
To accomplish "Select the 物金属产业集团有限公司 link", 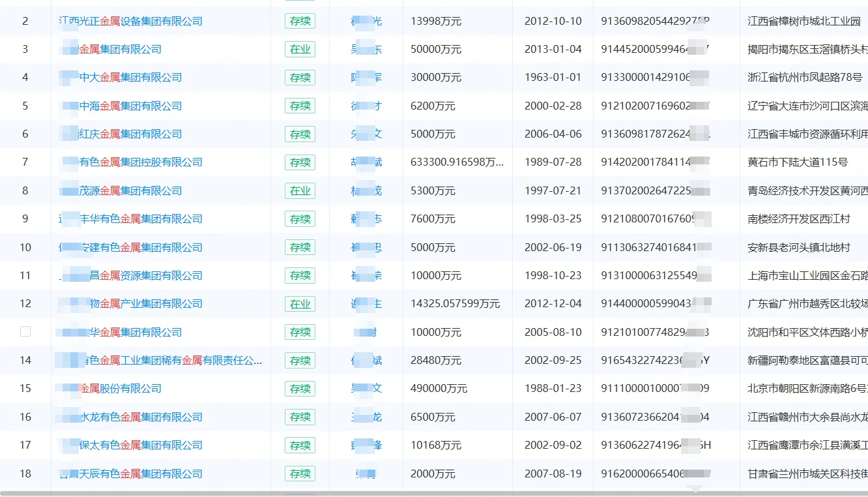I will 146,303.
